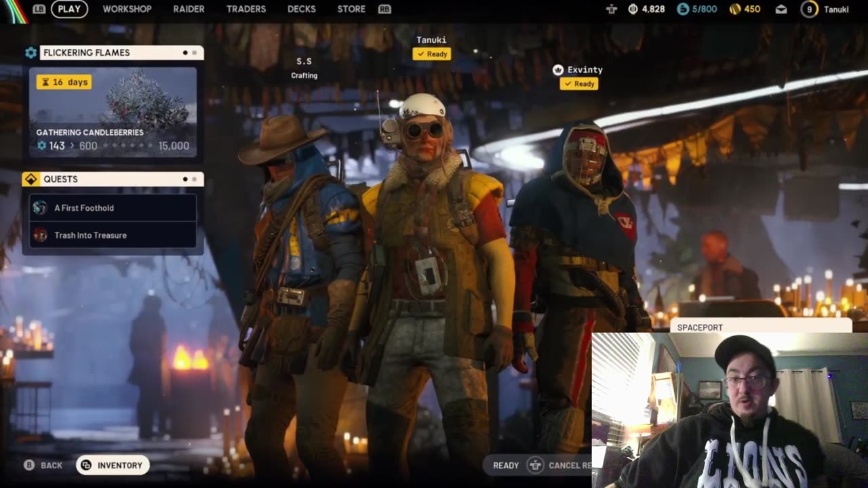
Task: Click the 450 gold currency balance
Action: point(752,9)
